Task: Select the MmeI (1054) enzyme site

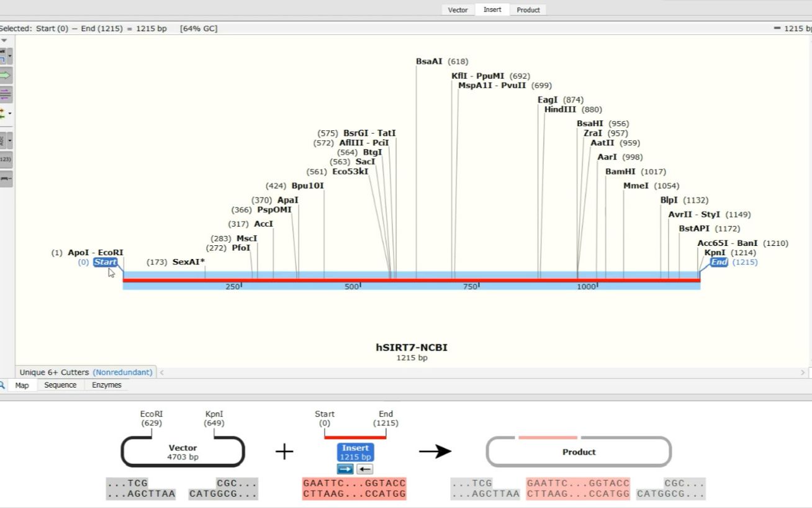Action: pos(651,186)
